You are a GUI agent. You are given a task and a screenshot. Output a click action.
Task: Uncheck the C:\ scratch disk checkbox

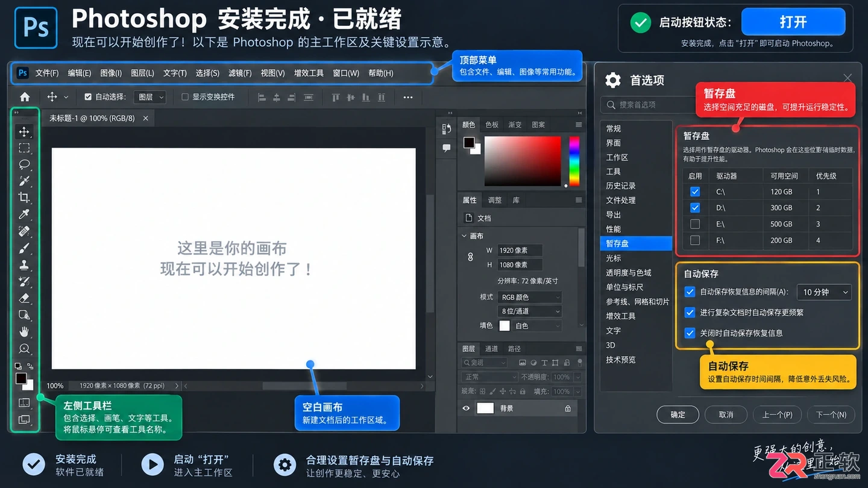(x=695, y=192)
